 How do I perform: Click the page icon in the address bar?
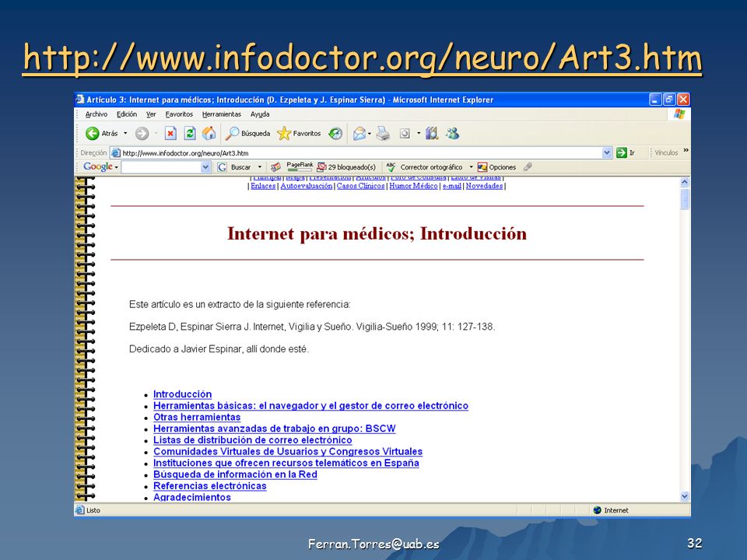coord(116,153)
